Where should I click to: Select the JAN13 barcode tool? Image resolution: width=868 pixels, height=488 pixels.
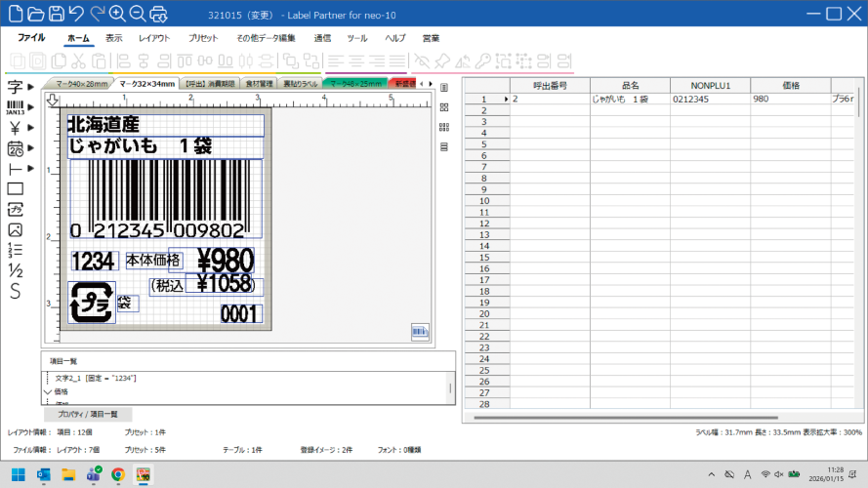(x=15, y=107)
